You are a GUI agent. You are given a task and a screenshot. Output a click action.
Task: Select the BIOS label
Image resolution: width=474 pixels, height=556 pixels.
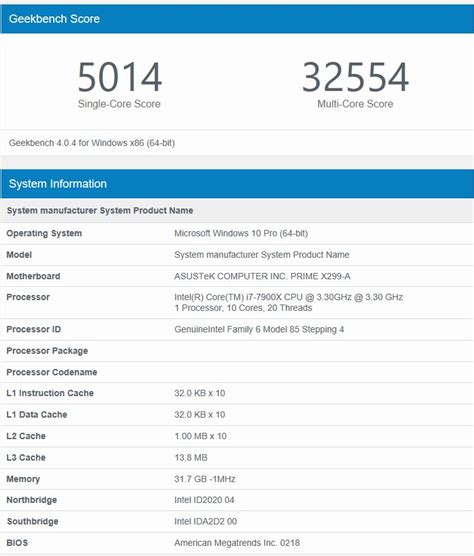[17, 543]
